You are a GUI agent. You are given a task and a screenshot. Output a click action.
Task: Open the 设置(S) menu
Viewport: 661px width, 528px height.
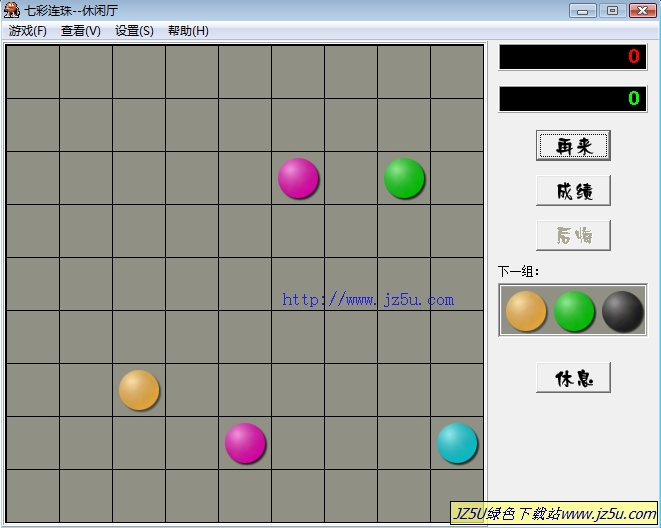134,31
